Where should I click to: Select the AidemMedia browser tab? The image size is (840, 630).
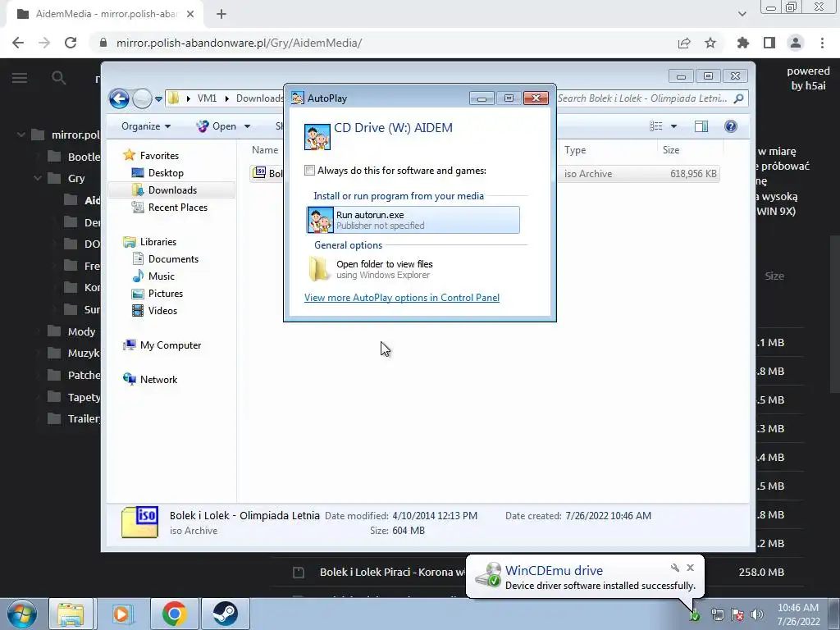[105, 15]
